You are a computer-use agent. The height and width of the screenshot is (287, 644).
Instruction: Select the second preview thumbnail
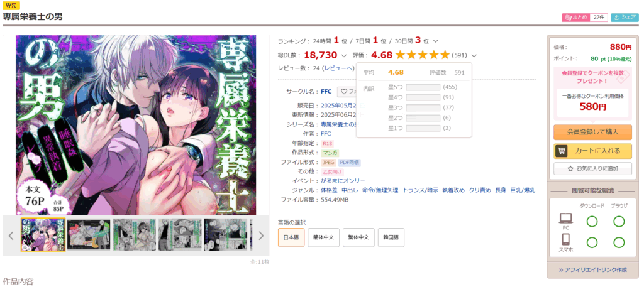click(x=89, y=234)
